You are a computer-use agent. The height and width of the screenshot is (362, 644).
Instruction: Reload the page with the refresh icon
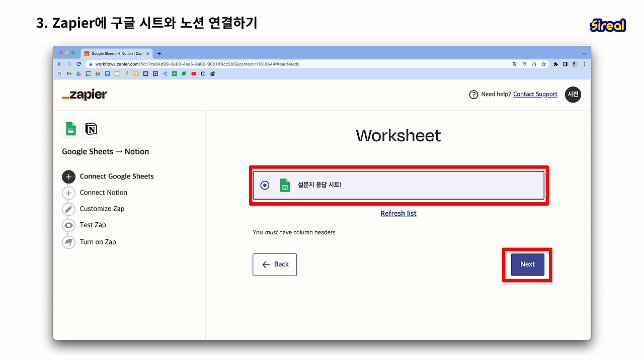pyautogui.click(x=78, y=64)
